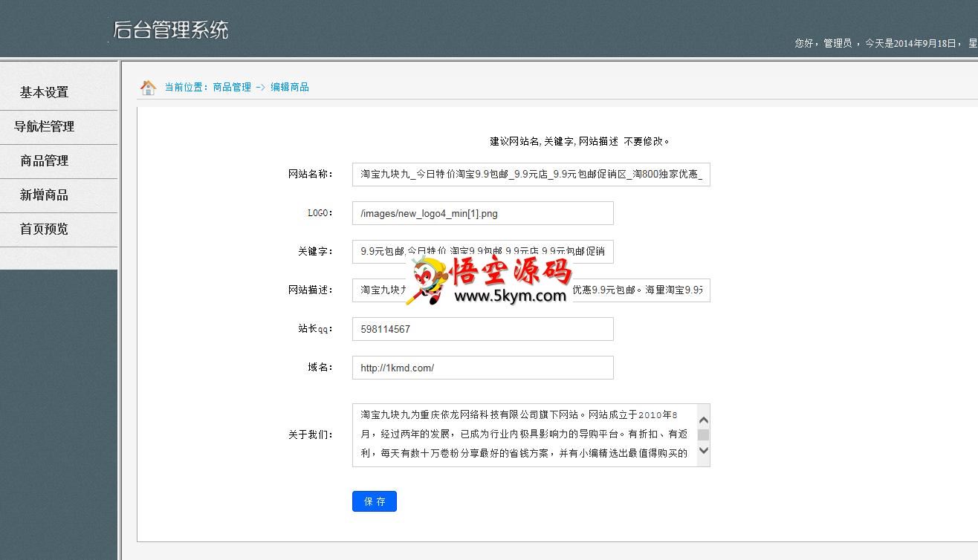Click the 编辑商品 breadcrumb link
This screenshot has height=560, width=978.
click(x=290, y=87)
